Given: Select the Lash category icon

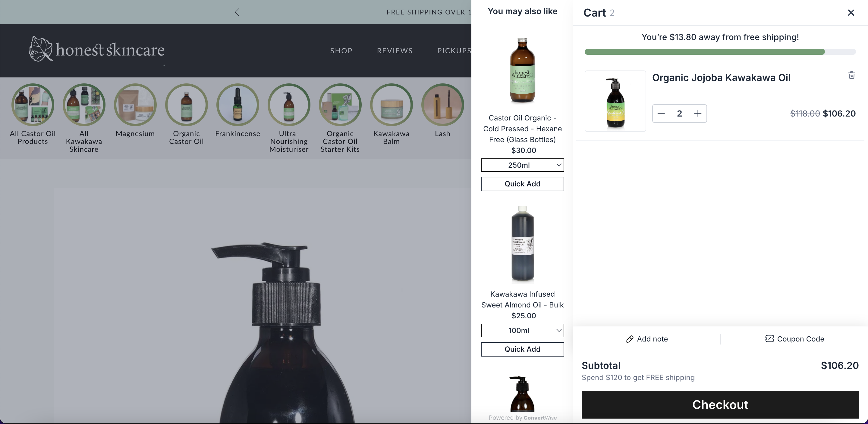Looking at the screenshot, I should click(x=442, y=105).
